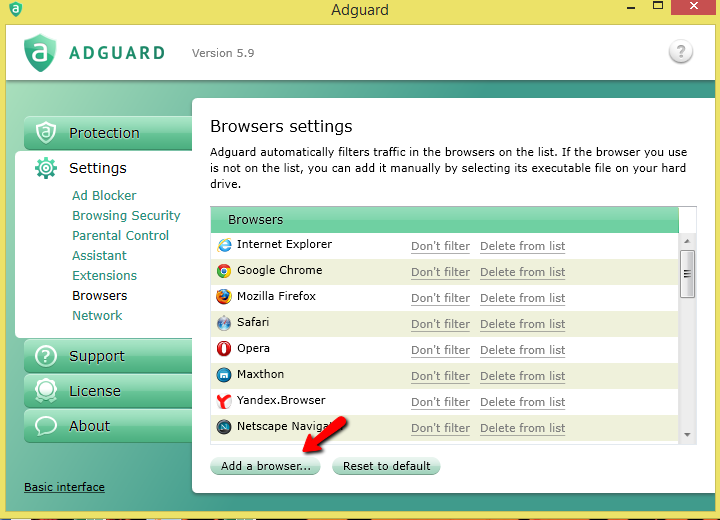The height and width of the screenshot is (520, 720).
Task: Click the Adguard shield logo in header
Action: pos(40,53)
